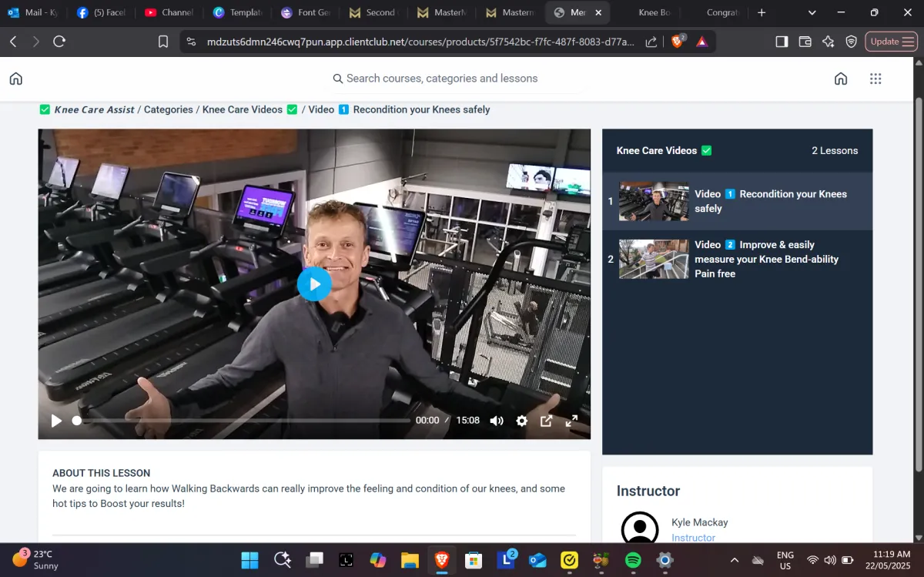Switch to the Font Gen tab
Viewport: 924px width, 577px height.
point(305,12)
